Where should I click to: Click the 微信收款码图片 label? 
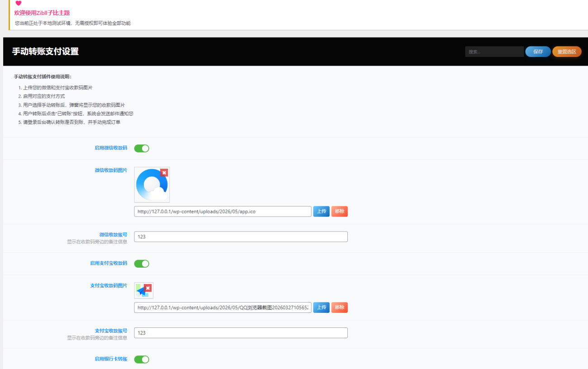click(x=111, y=170)
